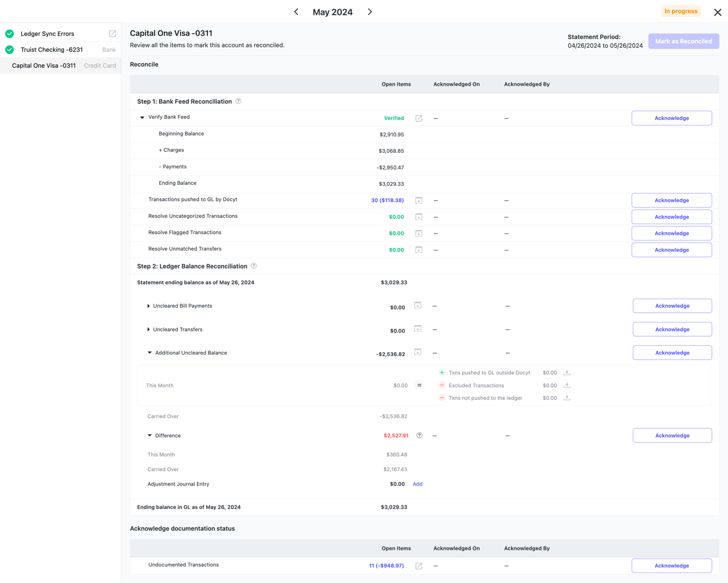728x583 pixels.
Task: Go to next month after May 2024
Action: [370, 12]
